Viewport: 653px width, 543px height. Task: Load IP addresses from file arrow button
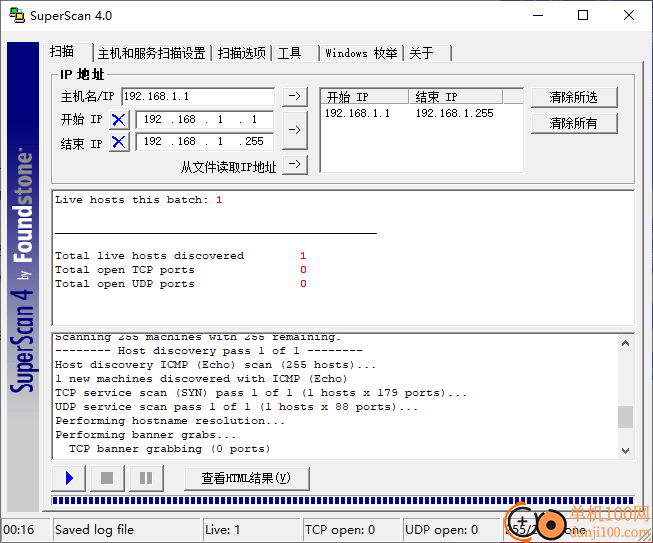pos(295,164)
